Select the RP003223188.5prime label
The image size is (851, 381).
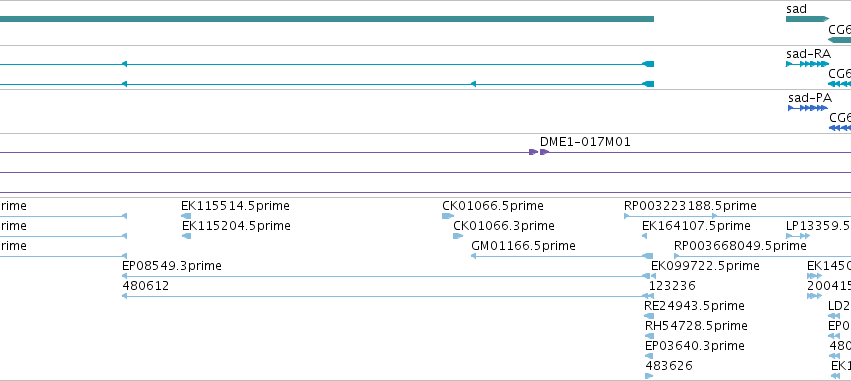click(690, 206)
